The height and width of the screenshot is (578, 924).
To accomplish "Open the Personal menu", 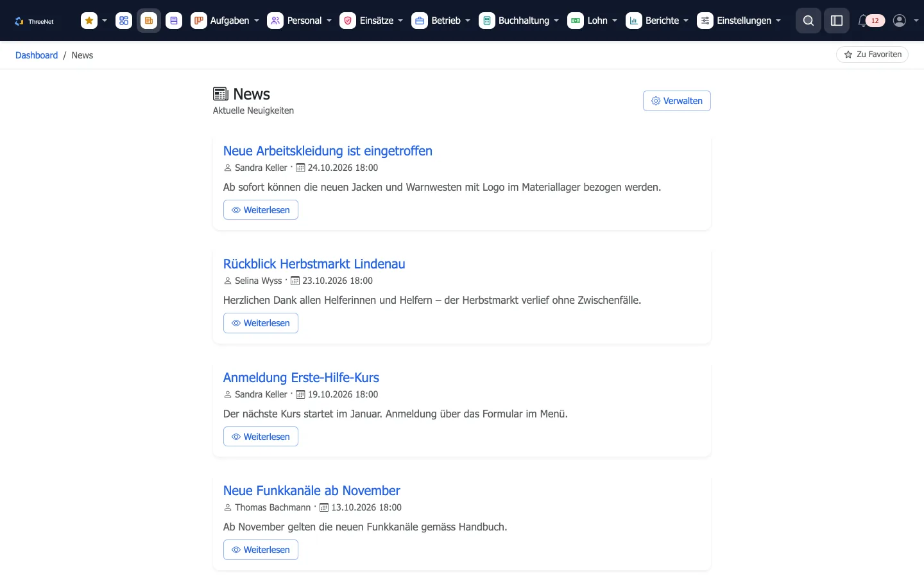I will pos(300,21).
